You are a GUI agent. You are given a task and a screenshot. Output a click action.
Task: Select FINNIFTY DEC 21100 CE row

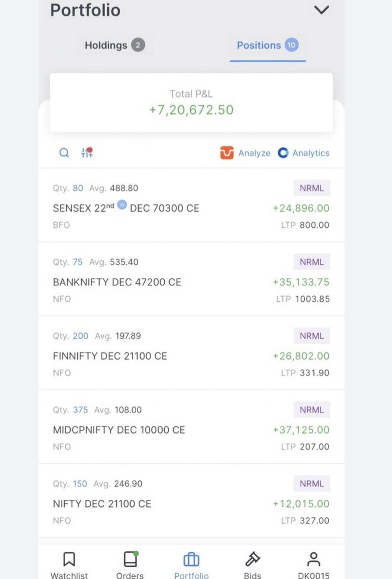point(191,353)
